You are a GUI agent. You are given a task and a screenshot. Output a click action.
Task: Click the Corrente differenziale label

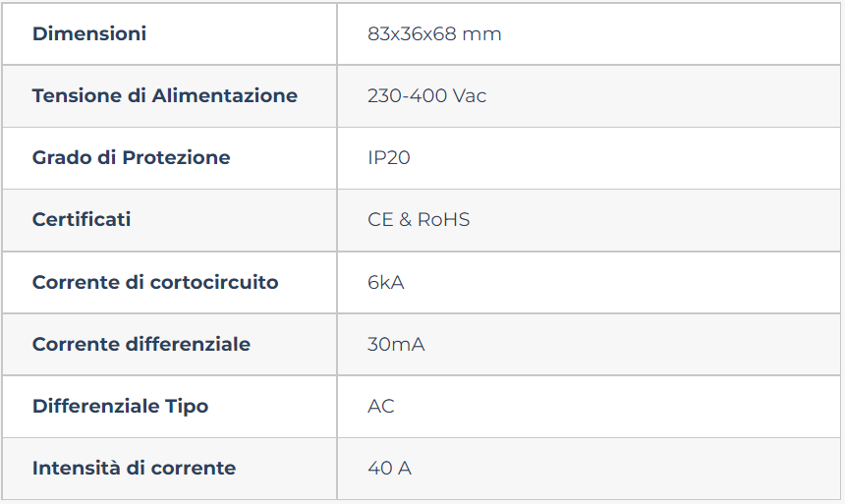click(141, 345)
